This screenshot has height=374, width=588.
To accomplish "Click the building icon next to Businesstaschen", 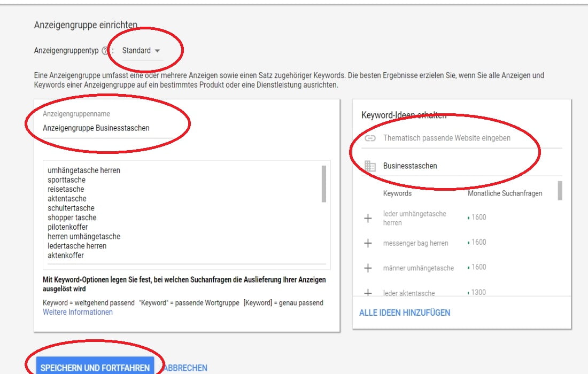I will (370, 166).
